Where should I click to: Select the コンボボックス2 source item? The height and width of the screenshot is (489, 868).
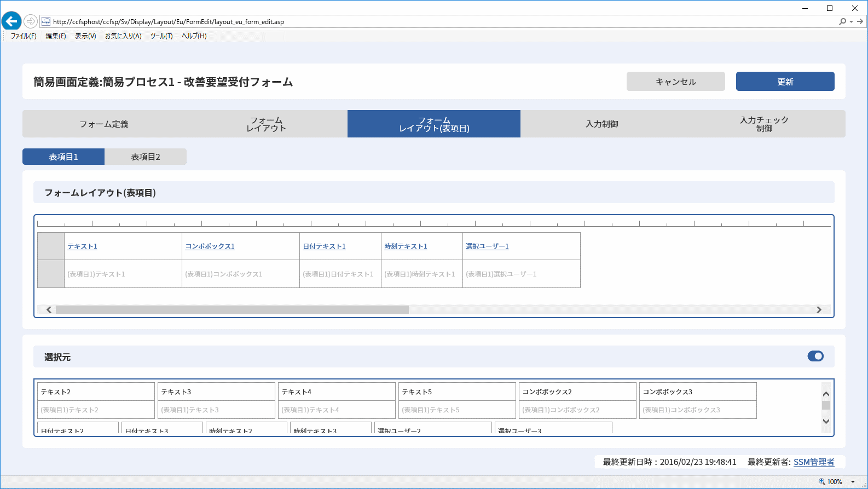point(578,401)
